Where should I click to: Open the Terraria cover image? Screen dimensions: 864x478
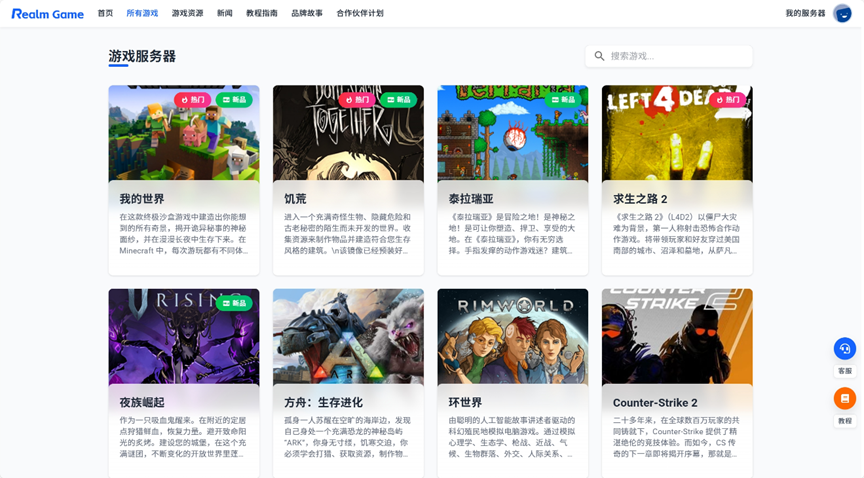pos(513,133)
